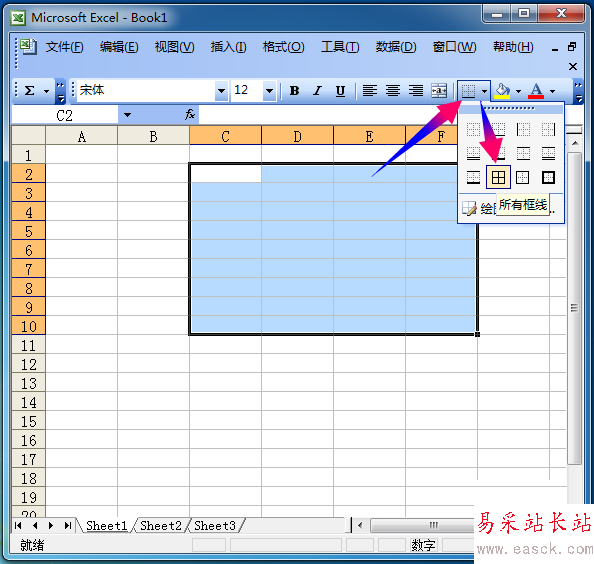This screenshot has height=564, width=594.
Task: Select row 15 header
Action: click(x=28, y=421)
